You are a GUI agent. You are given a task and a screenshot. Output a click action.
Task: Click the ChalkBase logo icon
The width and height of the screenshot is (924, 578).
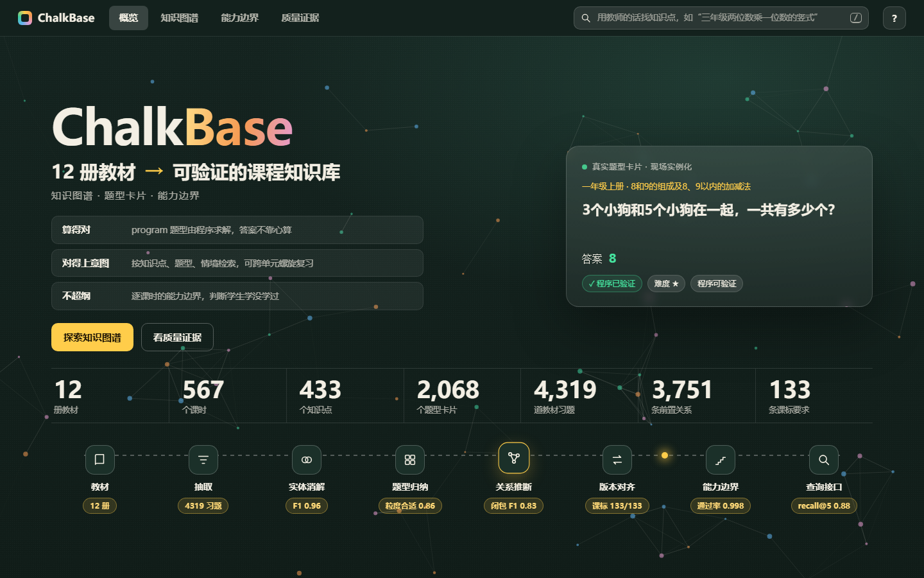click(x=25, y=18)
